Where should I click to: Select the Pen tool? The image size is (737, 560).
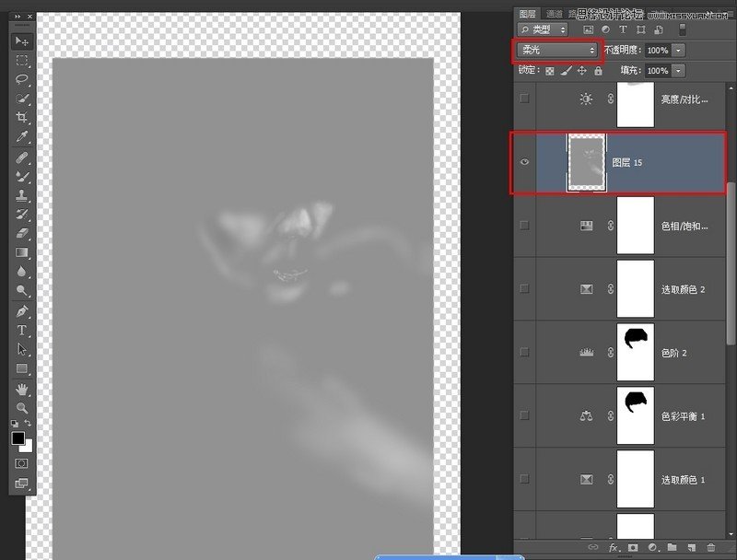tap(21, 311)
